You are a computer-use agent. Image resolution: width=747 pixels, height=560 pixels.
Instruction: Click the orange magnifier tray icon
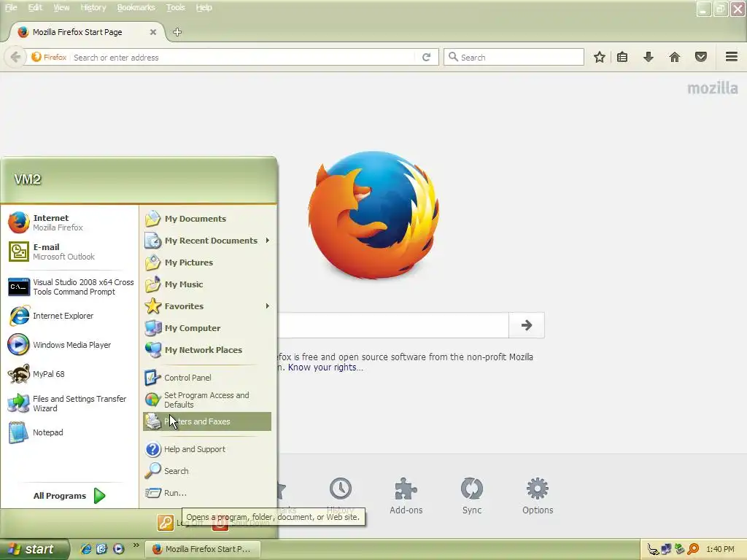click(693, 549)
